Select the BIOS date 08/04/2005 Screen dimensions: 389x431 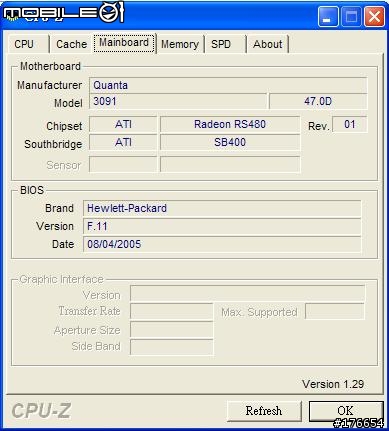(222, 244)
